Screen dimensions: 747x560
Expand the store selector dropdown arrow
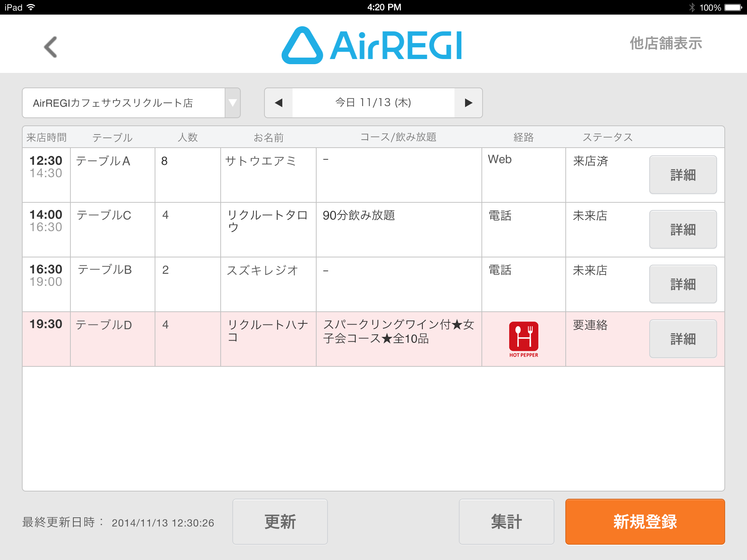[x=232, y=103]
